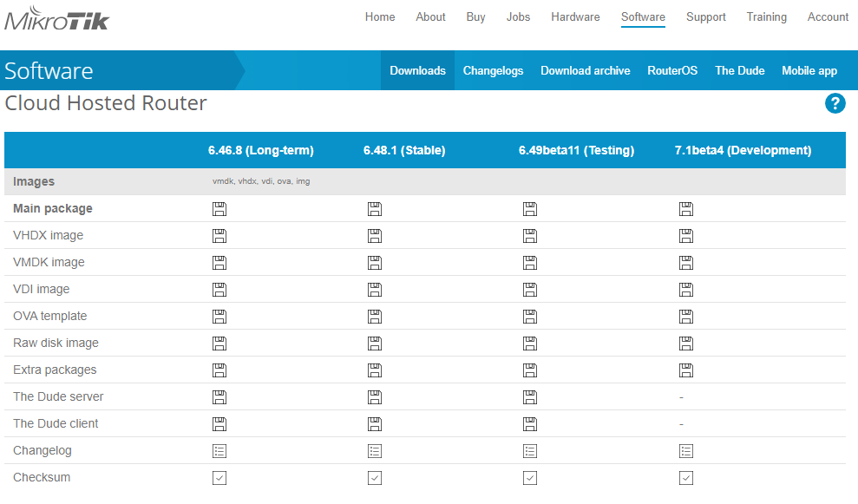Download Extra packages for 7.1beta4 Development
The height and width of the screenshot is (504, 858).
click(686, 370)
